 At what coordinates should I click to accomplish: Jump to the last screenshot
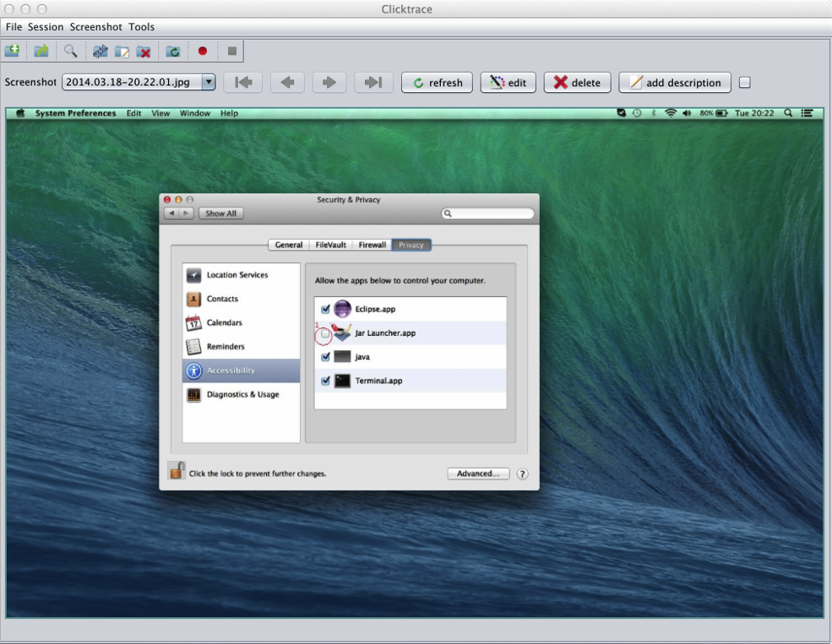point(373,82)
